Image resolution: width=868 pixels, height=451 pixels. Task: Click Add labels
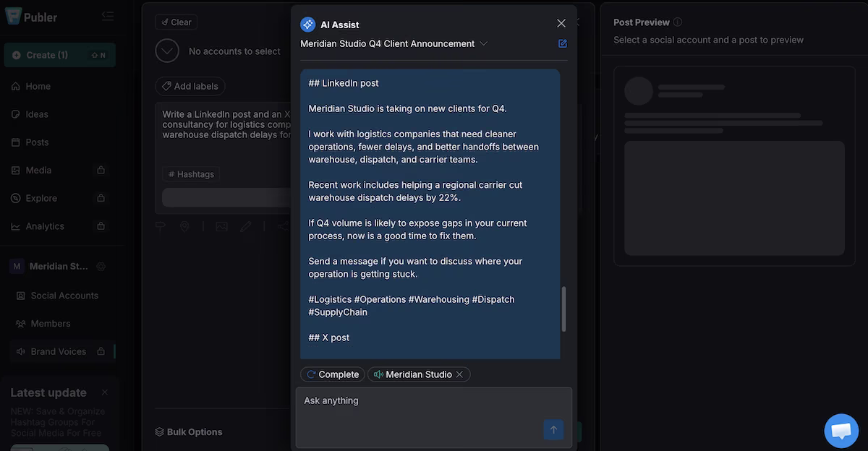[190, 86]
